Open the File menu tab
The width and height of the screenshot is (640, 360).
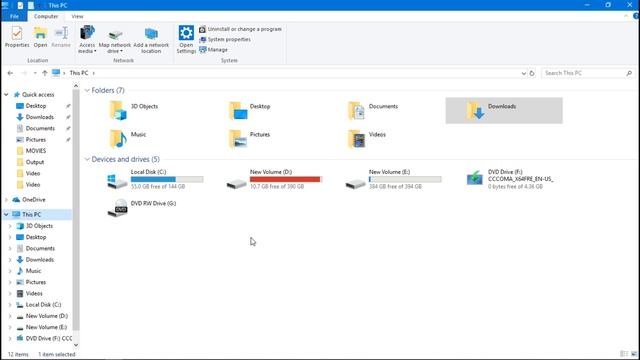[x=14, y=16]
